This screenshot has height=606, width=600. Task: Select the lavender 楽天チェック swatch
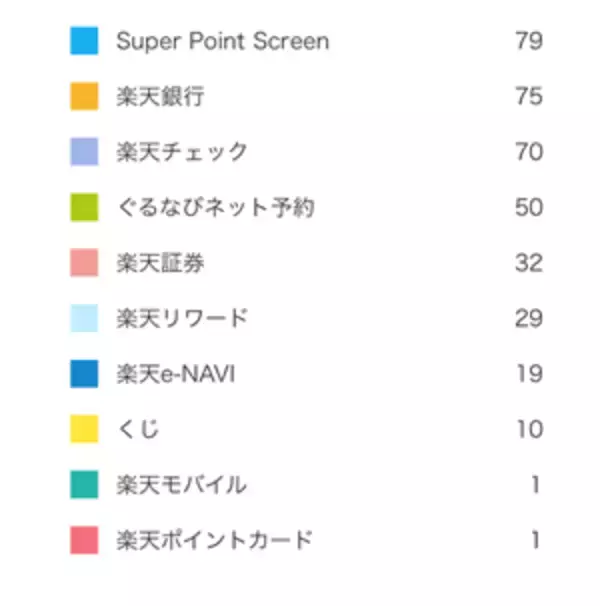coord(84,152)
